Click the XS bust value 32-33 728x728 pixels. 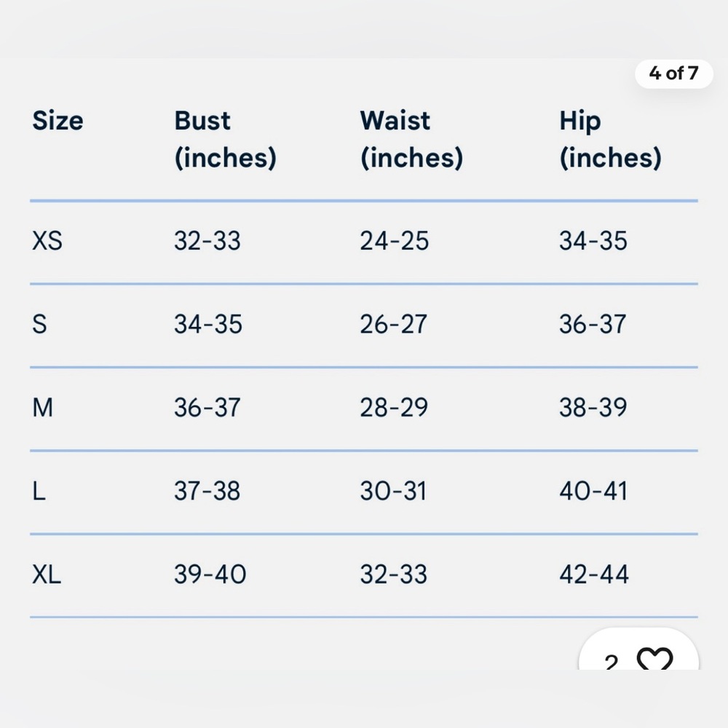(207, 240)
